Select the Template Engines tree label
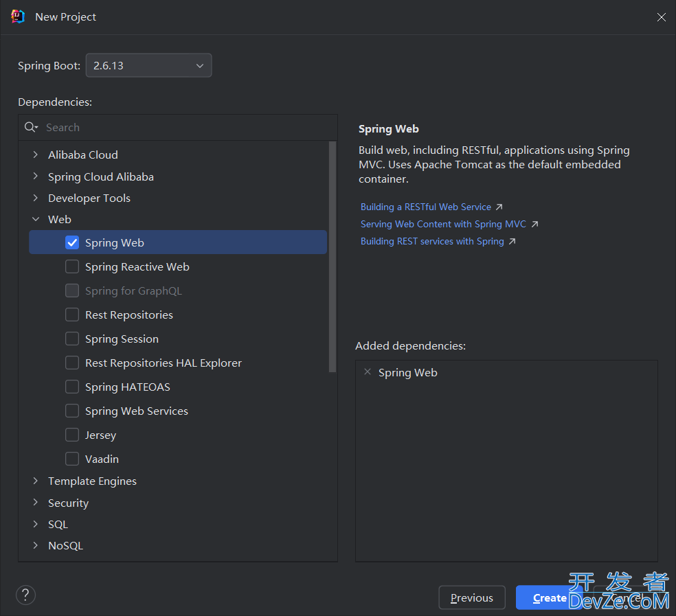 point(92,481)
